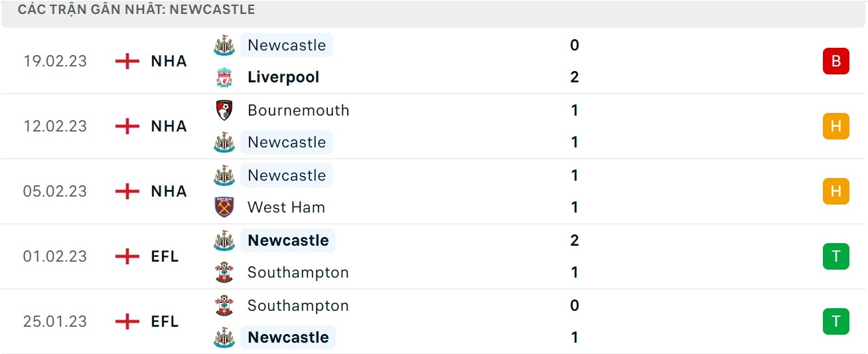
Task: Click Southampton crest in the 01.02.23 match
Action: click(x=224, y=272)
